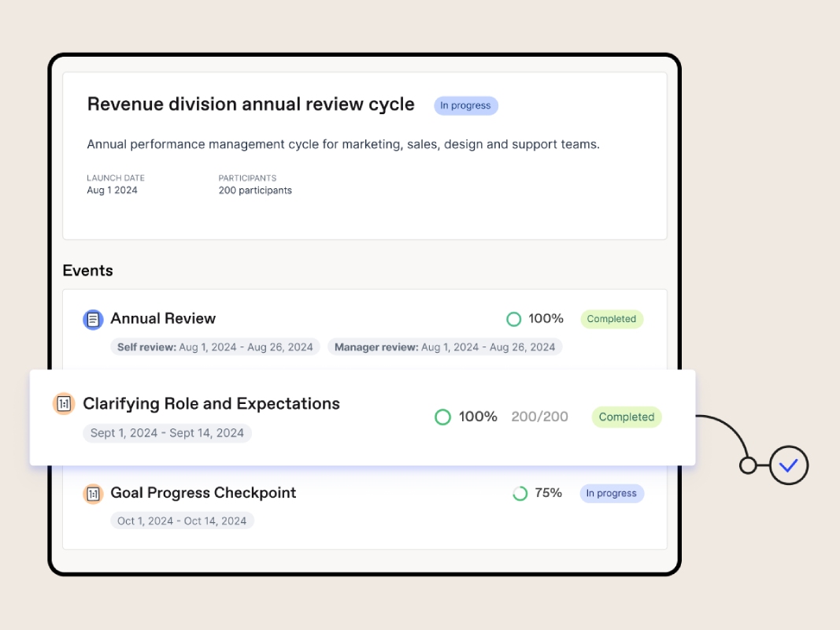The image size is (840, 630).
Task: Select the Manager review date range chip
Action: 445,347
